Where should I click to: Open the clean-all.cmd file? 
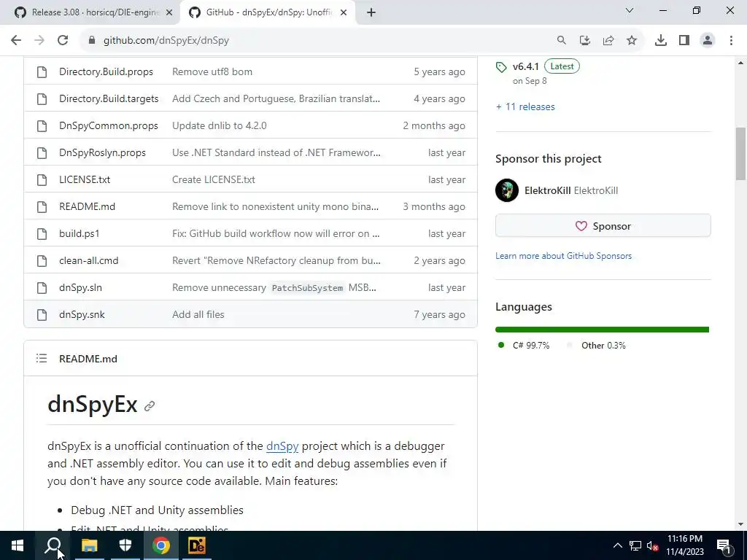click(x=88, y=260)
